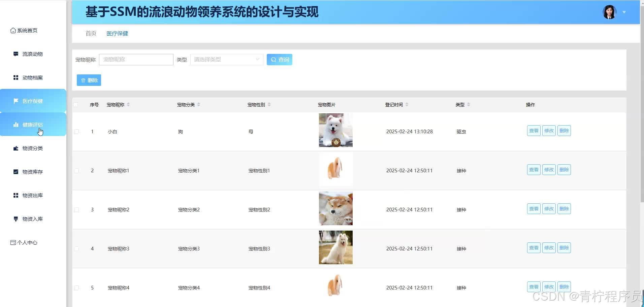Screen dimensions: 644x307
Task: Switch to the 首页 breadcrumb tab
Action: pos(90,33)
